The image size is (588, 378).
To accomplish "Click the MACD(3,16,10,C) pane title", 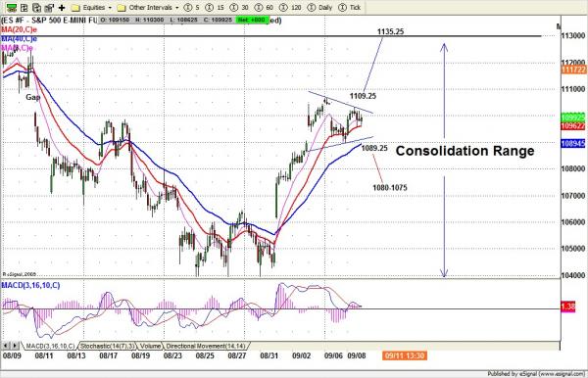I will tap(30, 286).
